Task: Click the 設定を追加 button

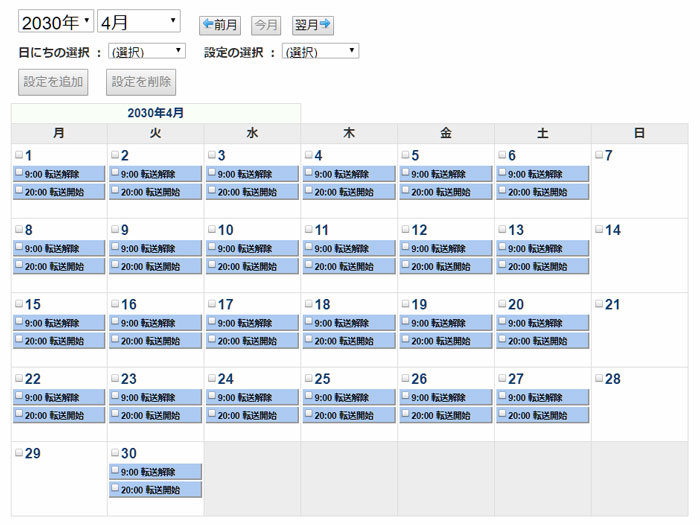Action: 53,82
